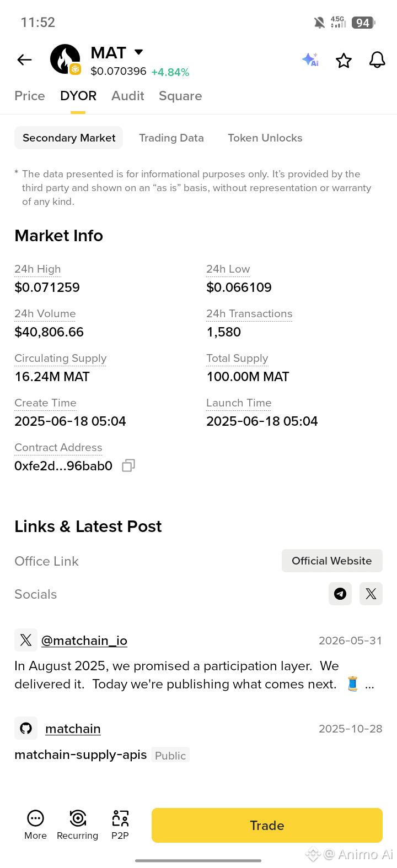Viewport: 397px width, 868px height.
Task: Select the Token Unlocks section
Action: click(x=265, y=138)
